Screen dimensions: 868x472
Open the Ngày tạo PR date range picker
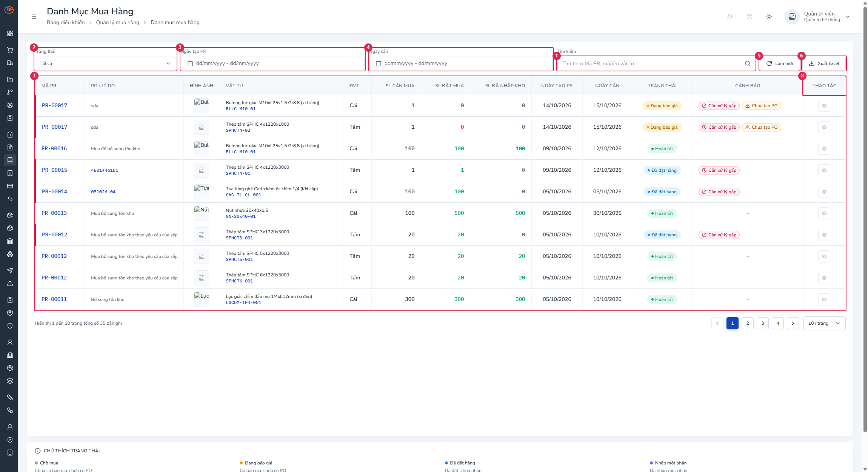click(x=272, y=63)
